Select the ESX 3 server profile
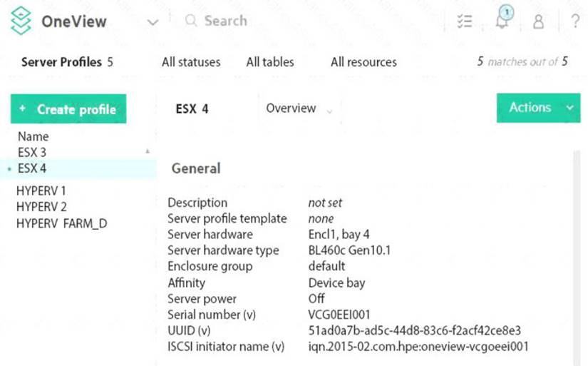Screen dimensions: 588x366 (32, 152)
